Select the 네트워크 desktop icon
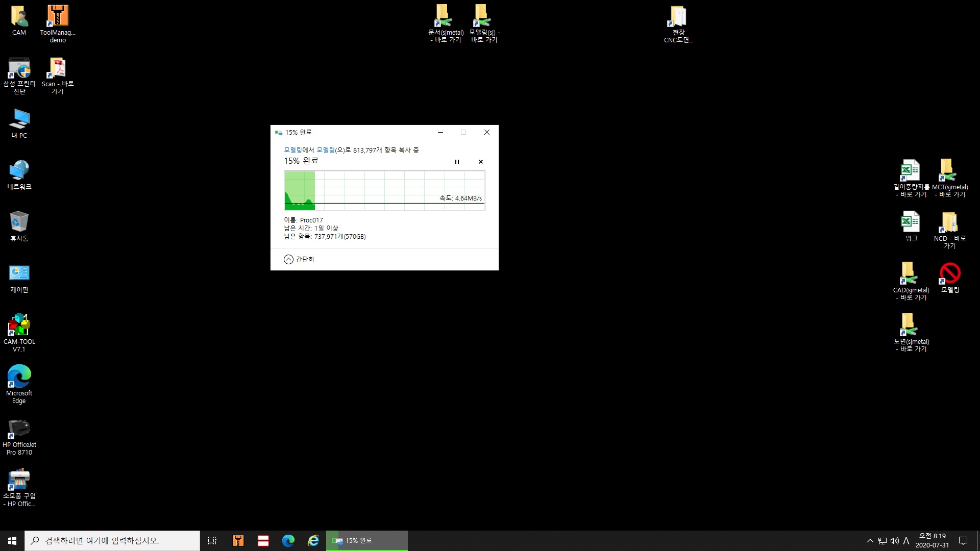Image resolution: width=980 pixels, height=551 pixels. tap(19, 175)
